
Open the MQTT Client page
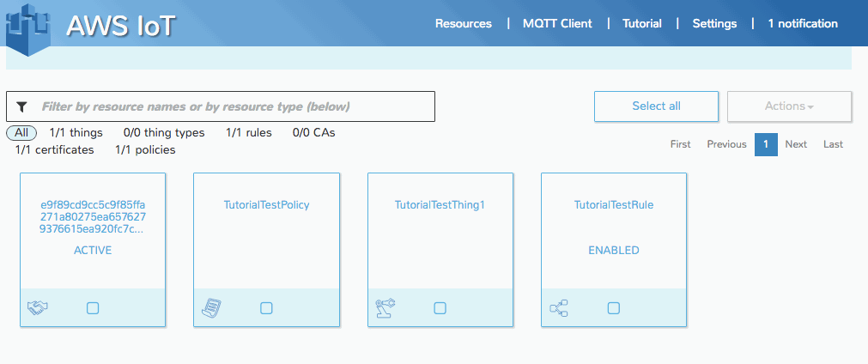click(x=557, y=24)
